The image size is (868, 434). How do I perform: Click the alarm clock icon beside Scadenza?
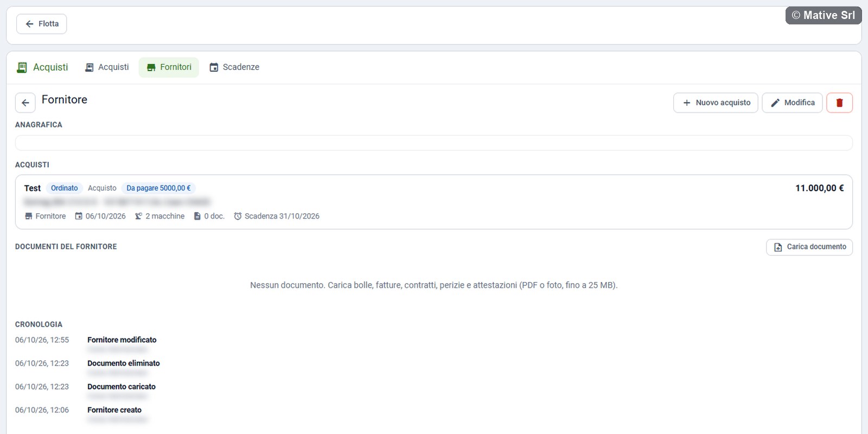point(238,216)
